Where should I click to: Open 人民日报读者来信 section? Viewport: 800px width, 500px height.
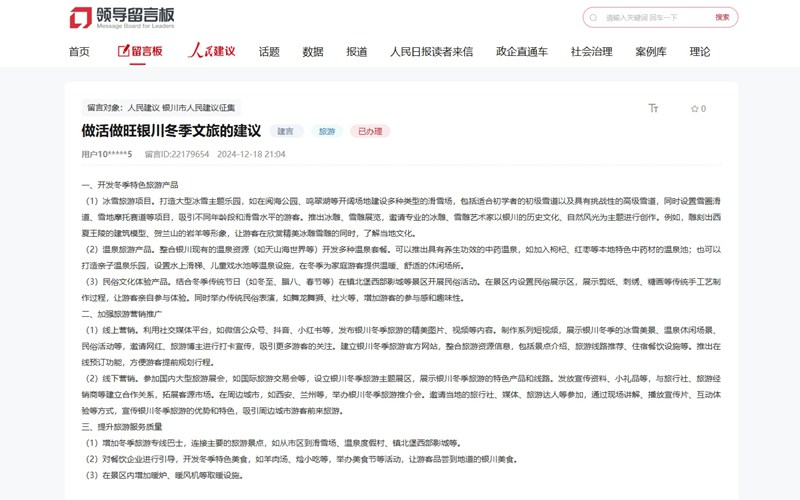coord(431,52)
